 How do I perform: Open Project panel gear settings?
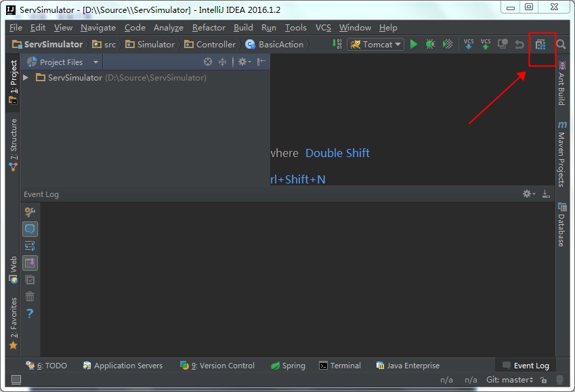pyautogui.click(x=244, y=62)
